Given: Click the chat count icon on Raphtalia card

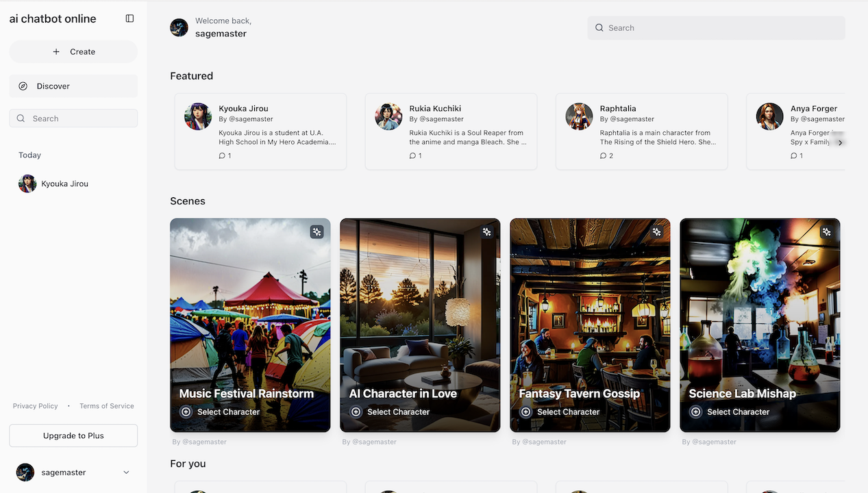Looking at the screenshot, I should click(x=603, y=156).
